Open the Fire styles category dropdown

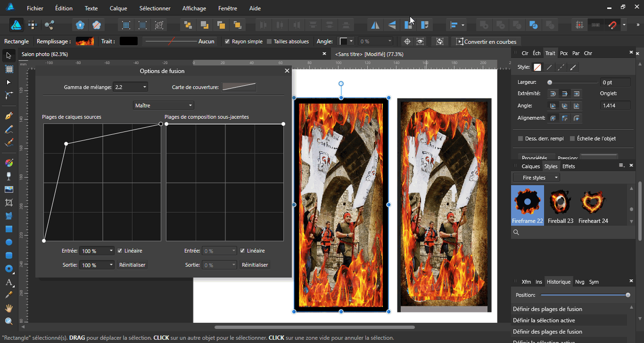[x=536, y=178]
